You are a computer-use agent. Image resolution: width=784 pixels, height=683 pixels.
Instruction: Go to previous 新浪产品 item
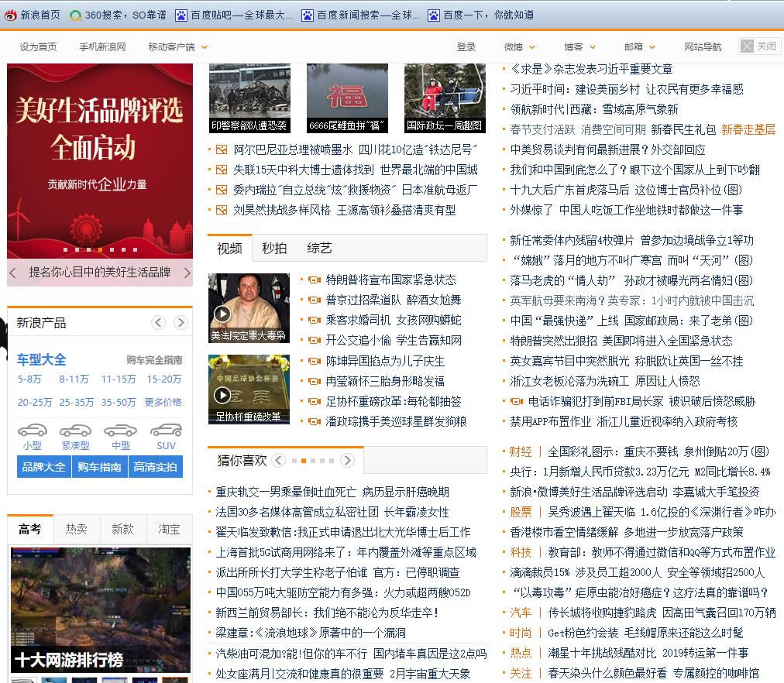(159, 323)
